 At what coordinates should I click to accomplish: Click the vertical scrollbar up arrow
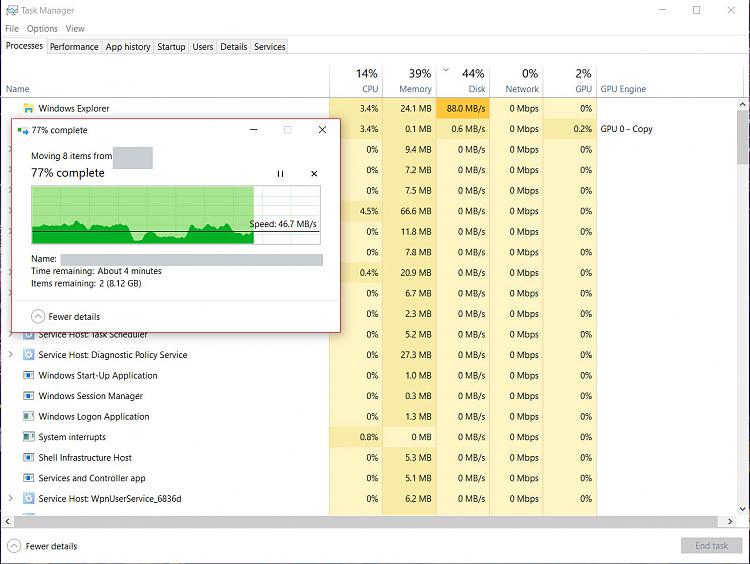tap(742, 104)
